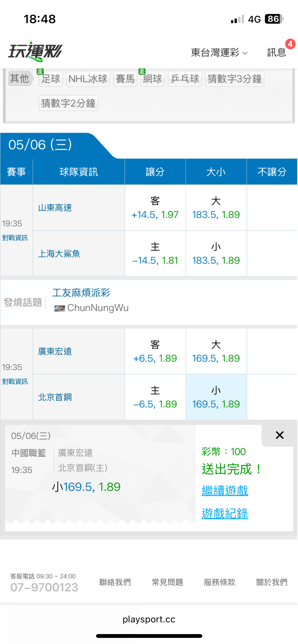
Task: Open 猜數字2分鐘 game tab
Action: (68, 103)
